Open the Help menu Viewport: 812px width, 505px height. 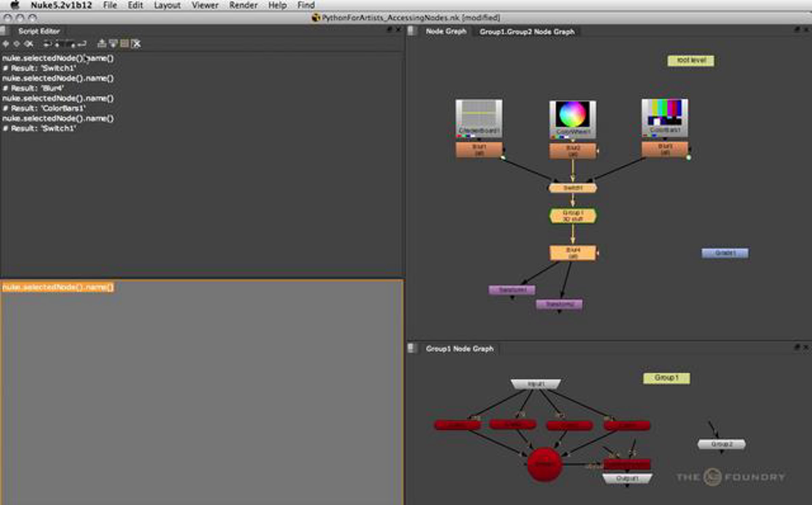(277, 5)
